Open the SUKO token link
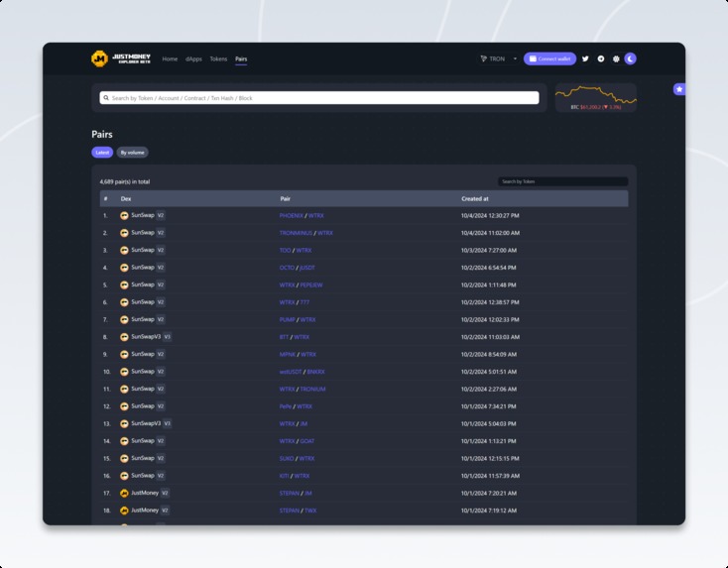 (x=287, y=459)
